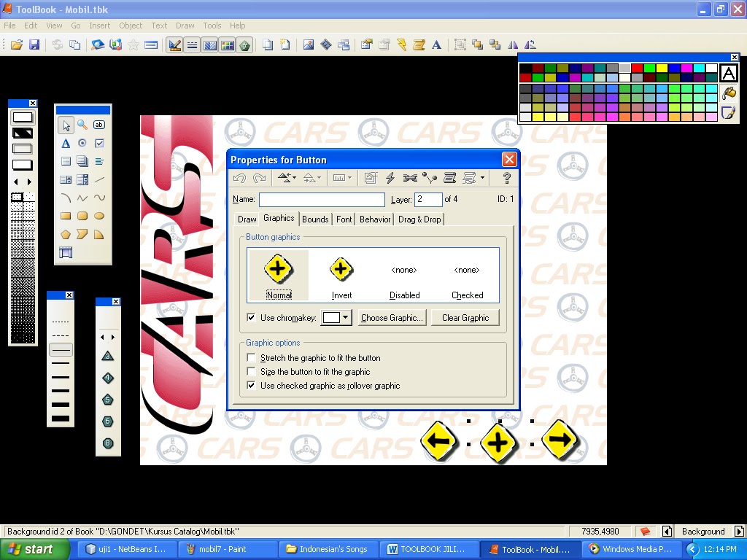Switch to the Font tab
The height and width of the screenshot is (560, 747).
344,219
